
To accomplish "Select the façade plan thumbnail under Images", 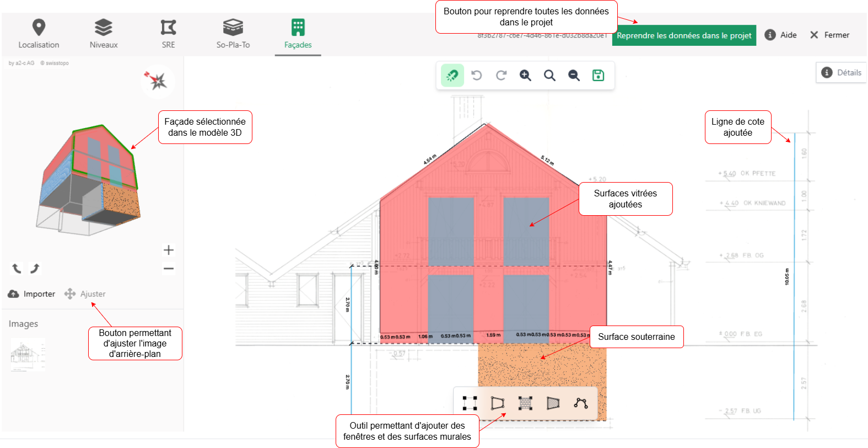I will (x=28, y=355).
